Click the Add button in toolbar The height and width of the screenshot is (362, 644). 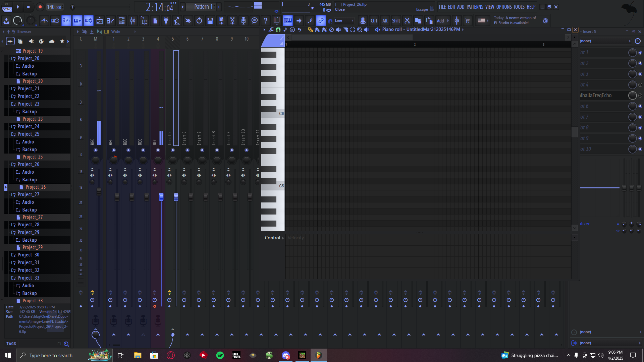pos(440,21)
